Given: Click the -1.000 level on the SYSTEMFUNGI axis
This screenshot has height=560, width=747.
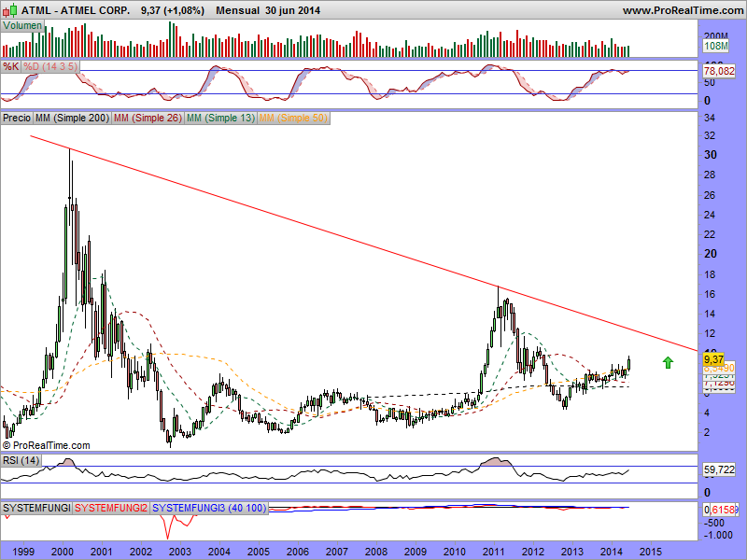Looking at the screenshot, I should pyautogui.click(x=718, y=535).
